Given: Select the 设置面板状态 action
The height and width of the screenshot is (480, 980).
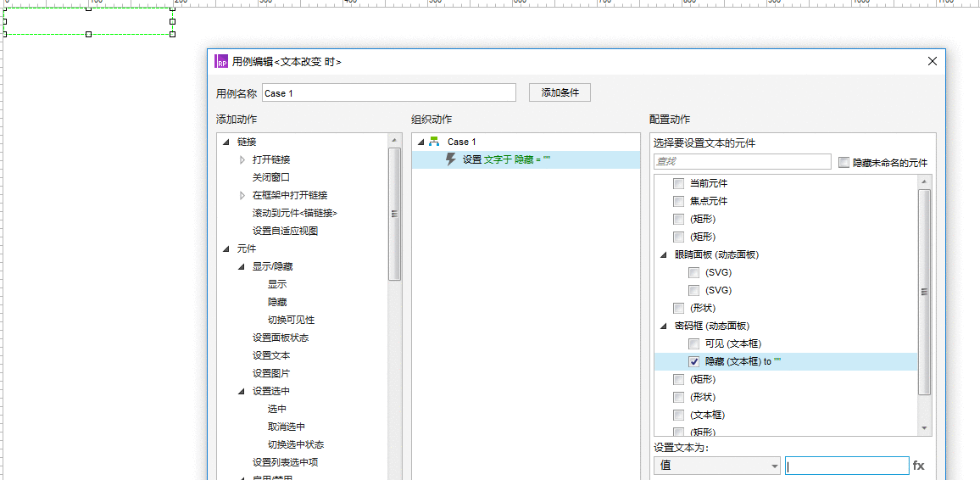Looking at the screenshot, I should (x=281, y=338).
